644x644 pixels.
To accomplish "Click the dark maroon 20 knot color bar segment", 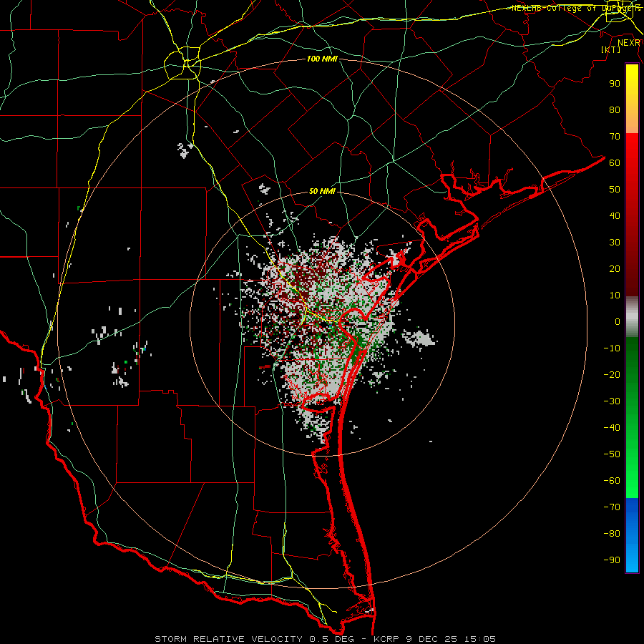I will 632,268.
